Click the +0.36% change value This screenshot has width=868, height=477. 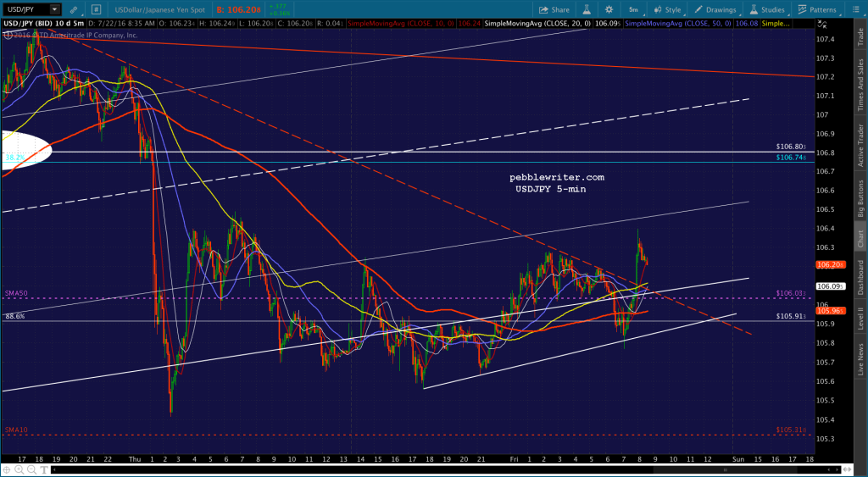pos(279,13)
